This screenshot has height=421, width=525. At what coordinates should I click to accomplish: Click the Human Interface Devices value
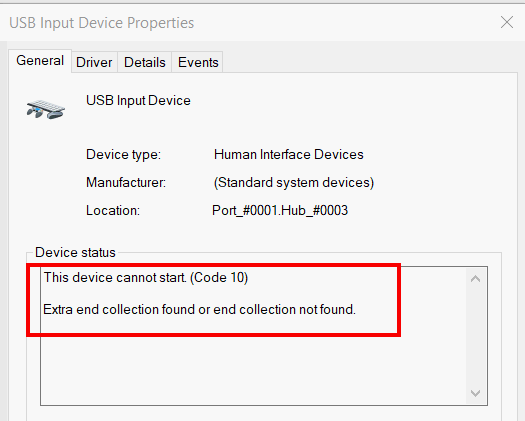(x=289, y=155)
